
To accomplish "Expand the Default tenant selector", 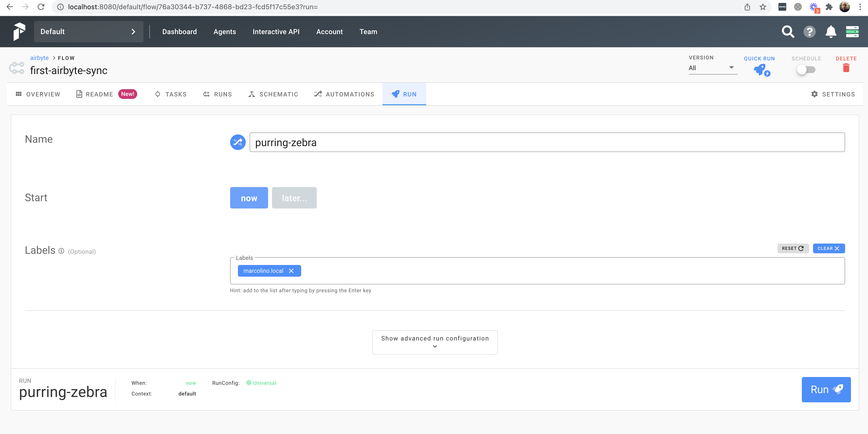I will click(89, 32).
